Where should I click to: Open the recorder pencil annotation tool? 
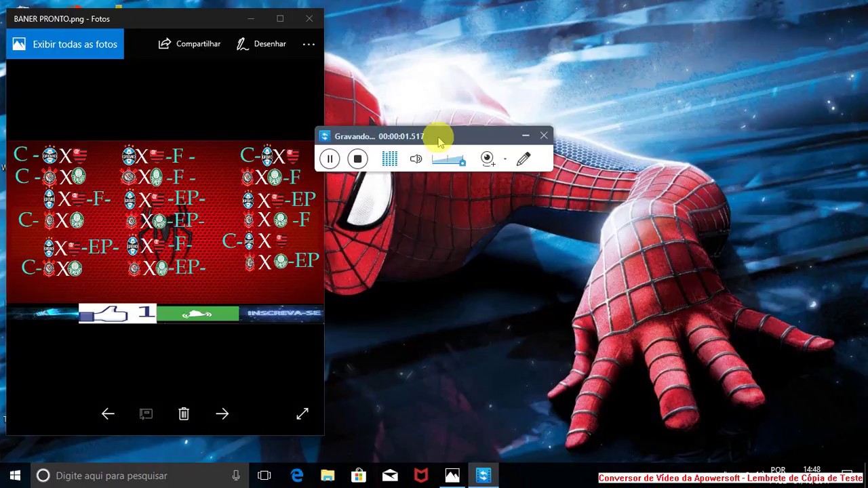pos(524,159)
